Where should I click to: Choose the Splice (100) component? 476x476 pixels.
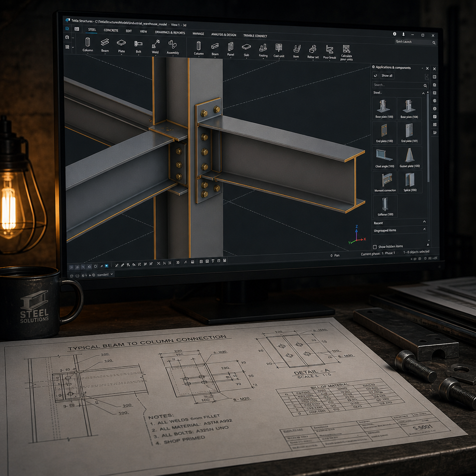tap(410, 182)
